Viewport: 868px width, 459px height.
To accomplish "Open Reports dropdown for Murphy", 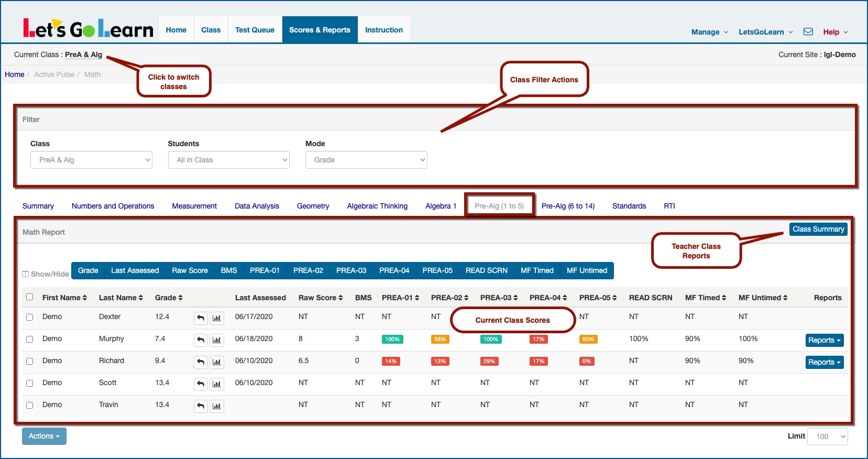I will [825, 340].
